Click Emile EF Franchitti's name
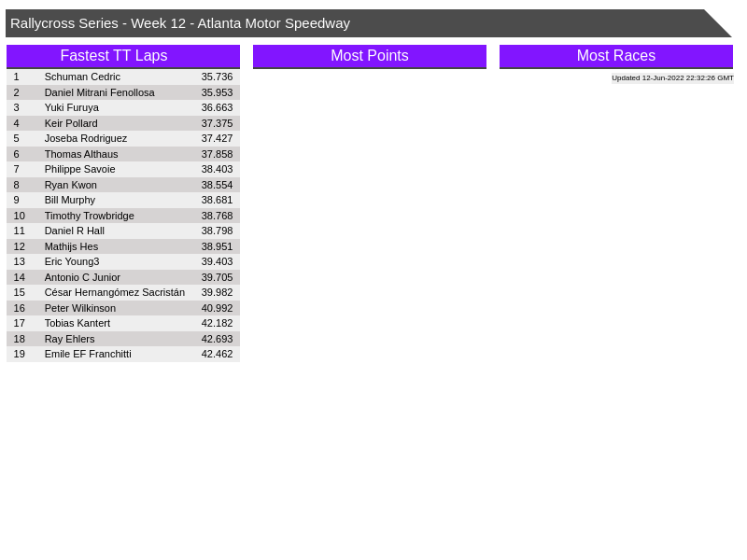Screen dimensions: 747x560 click(88, 354)
